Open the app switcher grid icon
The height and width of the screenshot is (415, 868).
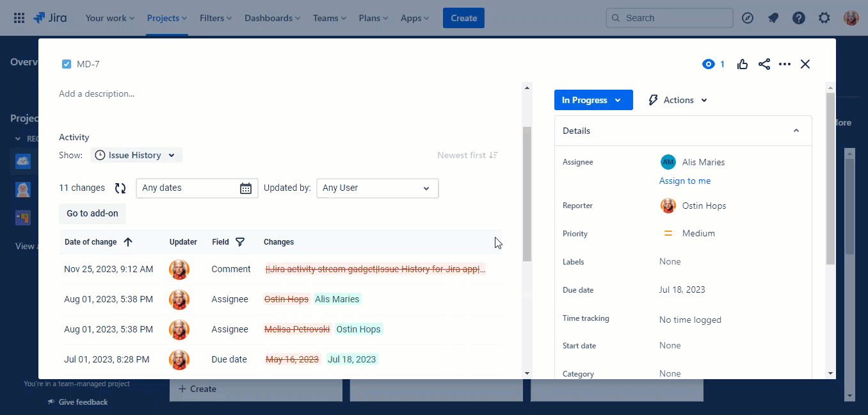19,18
